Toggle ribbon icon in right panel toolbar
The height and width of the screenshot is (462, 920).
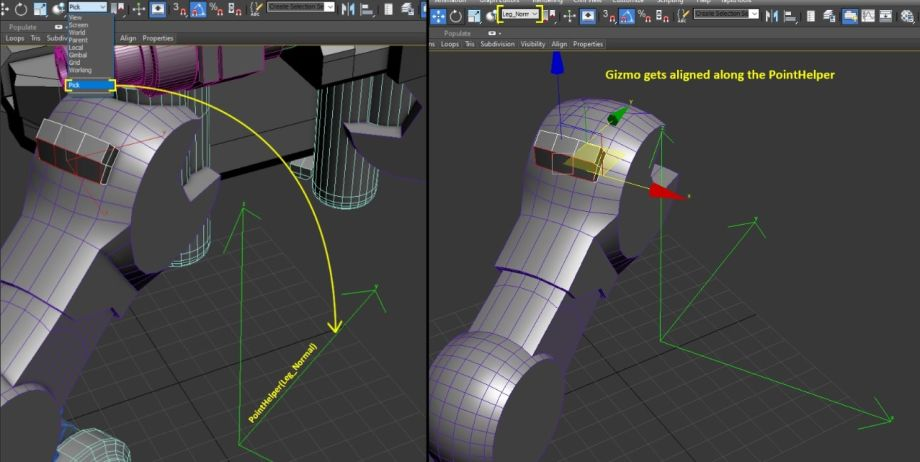pos(850,16)
